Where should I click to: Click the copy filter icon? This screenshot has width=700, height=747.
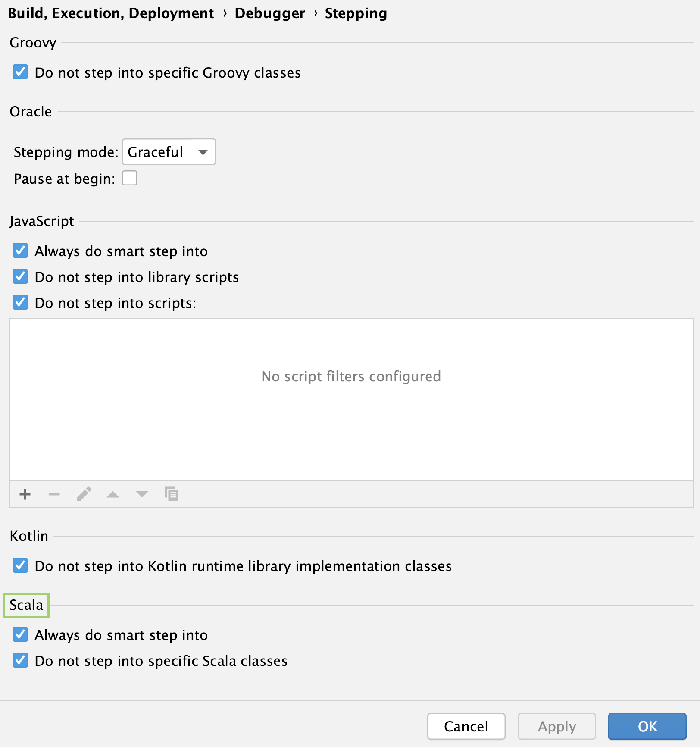(x=172, y=494)
